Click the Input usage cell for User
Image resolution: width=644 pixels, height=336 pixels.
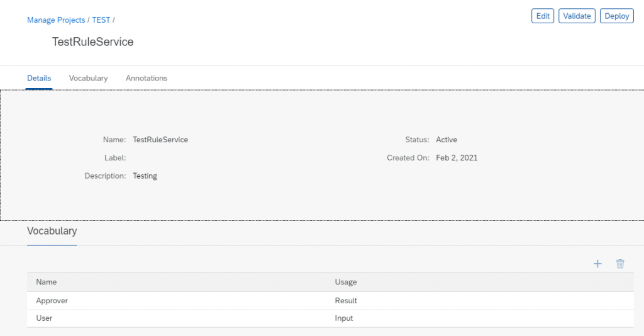pos(344,318)
